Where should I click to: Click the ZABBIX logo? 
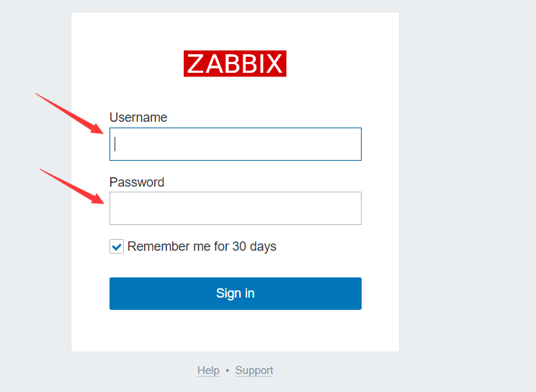(x=235, y=63)
